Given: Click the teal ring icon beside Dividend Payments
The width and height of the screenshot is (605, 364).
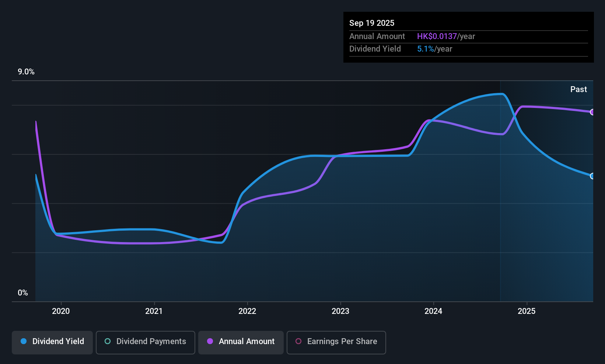Looking at the screenshot, I should (108, 341).
